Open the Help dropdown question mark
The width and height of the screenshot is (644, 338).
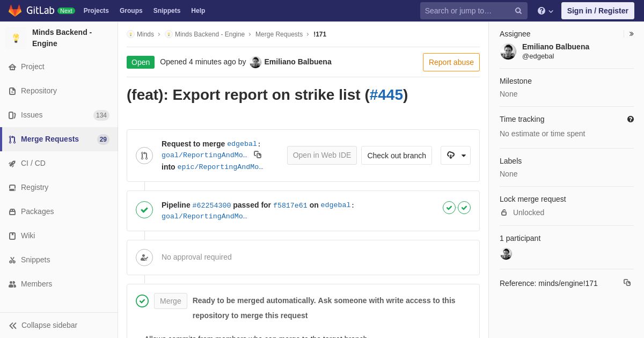tap(545, 11)
